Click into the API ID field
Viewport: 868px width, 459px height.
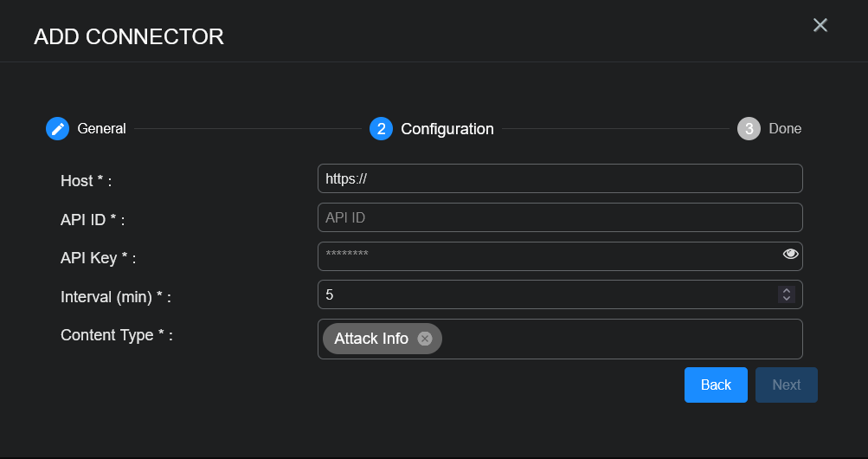click(560, 217)
